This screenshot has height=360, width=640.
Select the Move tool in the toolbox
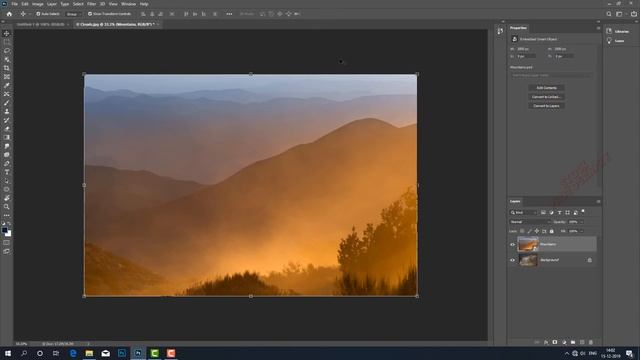coord(7,33)
